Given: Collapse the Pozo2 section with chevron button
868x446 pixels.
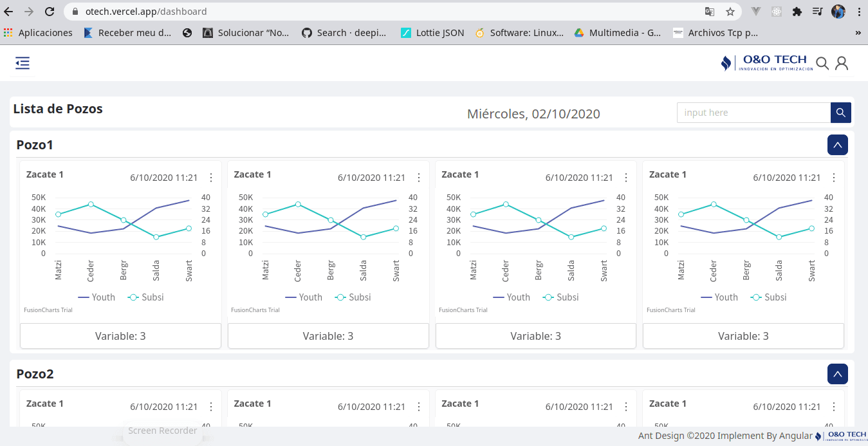Looking at the screenshot, I should click(838, 374).
